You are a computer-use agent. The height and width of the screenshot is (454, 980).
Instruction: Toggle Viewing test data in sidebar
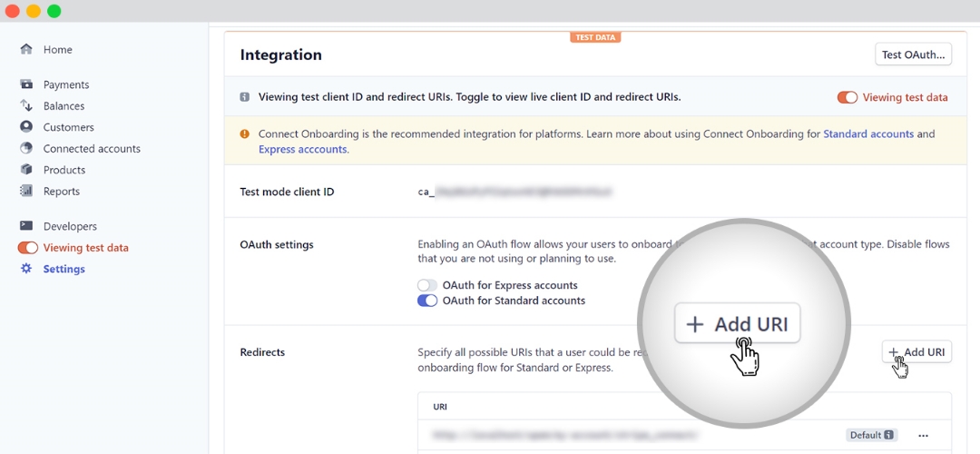click(28, 248)
